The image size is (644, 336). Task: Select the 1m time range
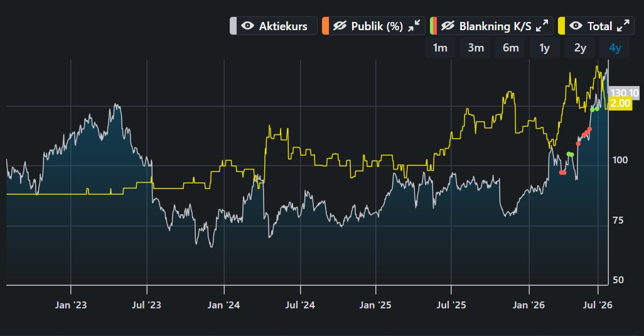pos(440,48)
